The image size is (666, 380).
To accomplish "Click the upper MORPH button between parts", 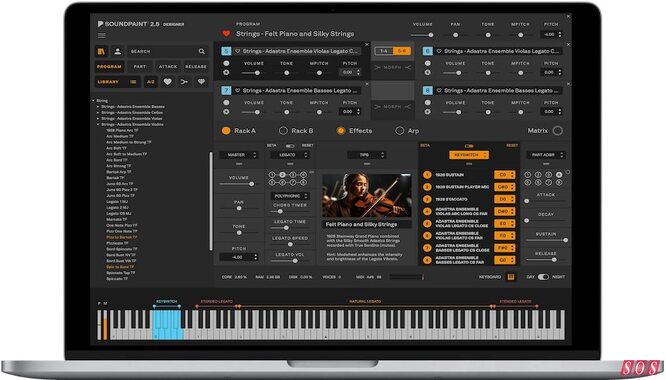I will 392,68.
